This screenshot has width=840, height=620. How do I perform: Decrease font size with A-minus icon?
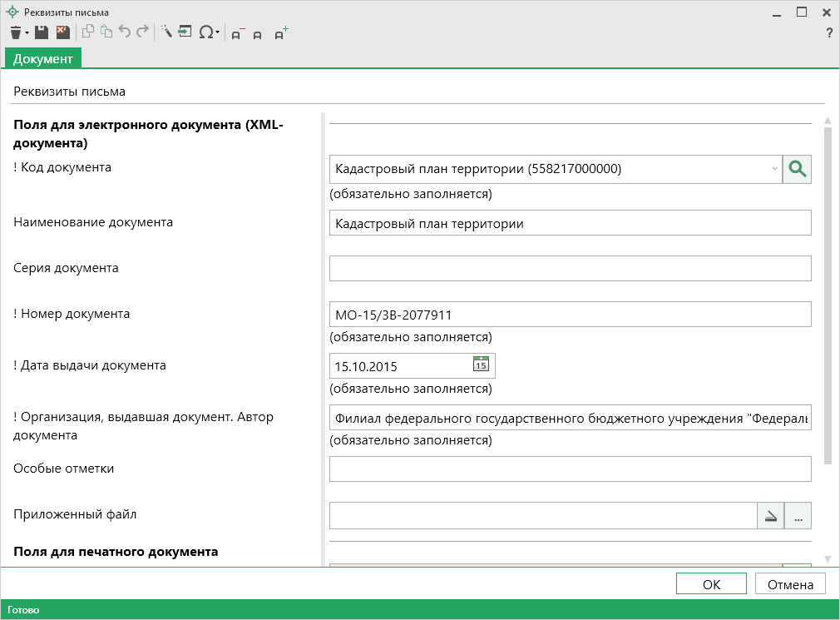coord(237,33)
